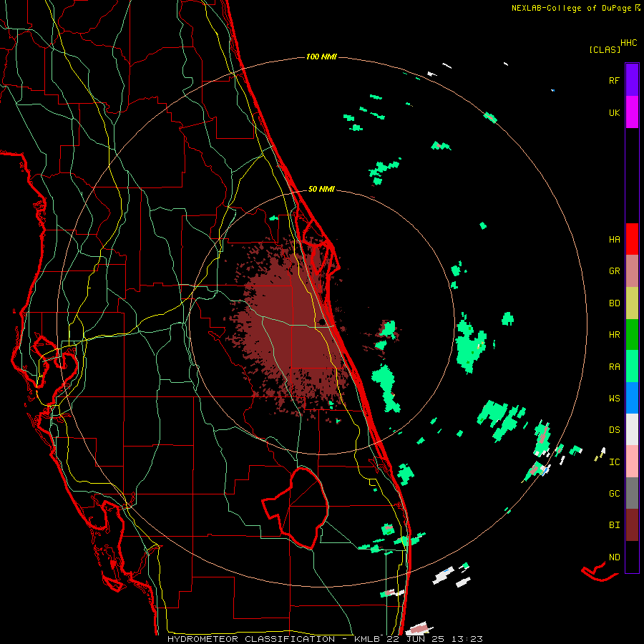The width and height of the screenshot is (644, 644).
Task: Click the "RA" legend label
Action: pyautogui.click(x=615, y=367)
